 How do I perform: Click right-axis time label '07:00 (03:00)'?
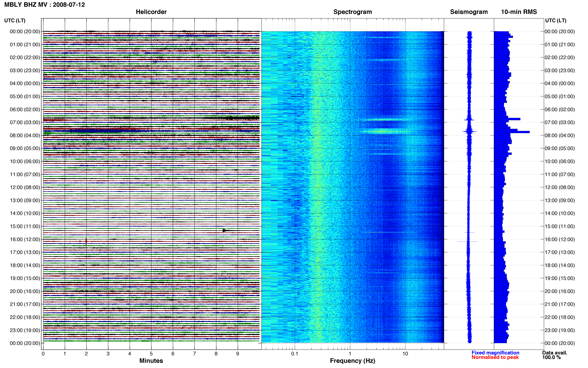pyautogui.click(x=560, y=122)
